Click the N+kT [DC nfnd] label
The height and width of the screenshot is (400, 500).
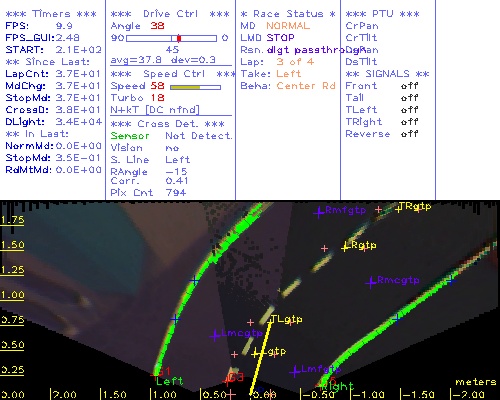(155, 110)
